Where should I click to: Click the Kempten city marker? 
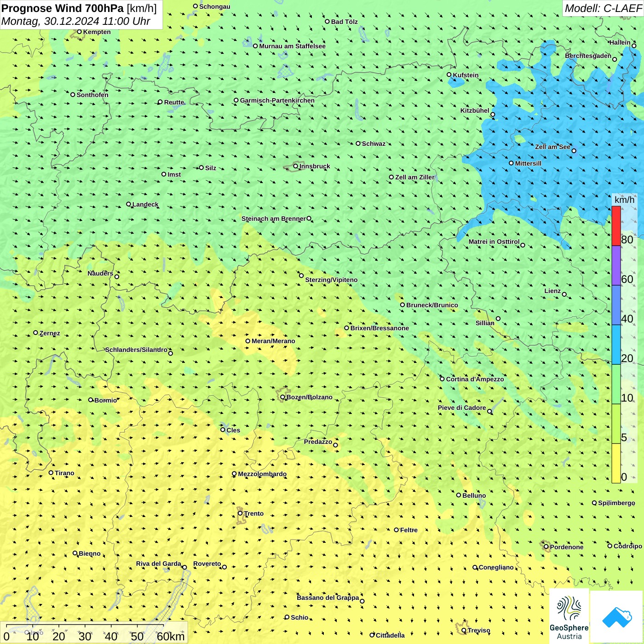click(x=79, y=32)
